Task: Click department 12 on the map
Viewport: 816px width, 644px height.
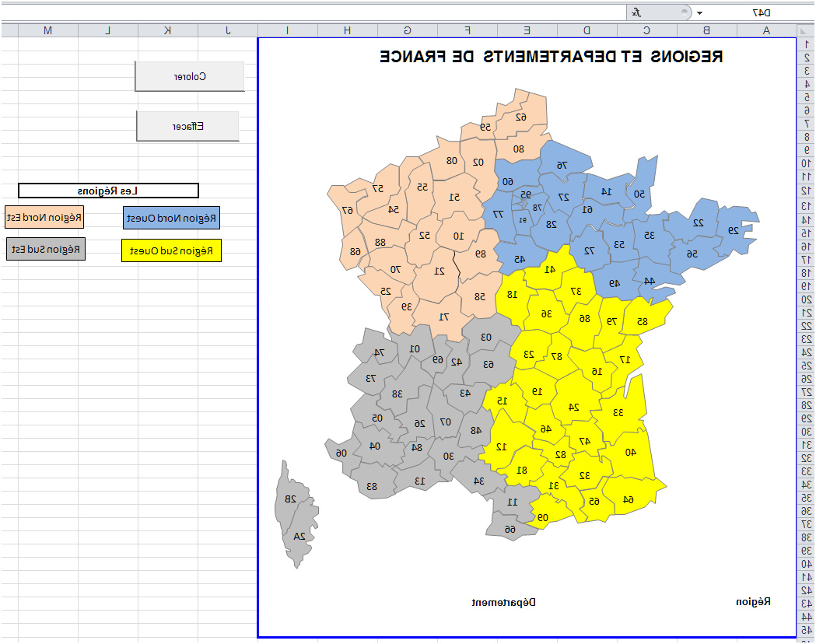Action: click(x=501, y=447)
